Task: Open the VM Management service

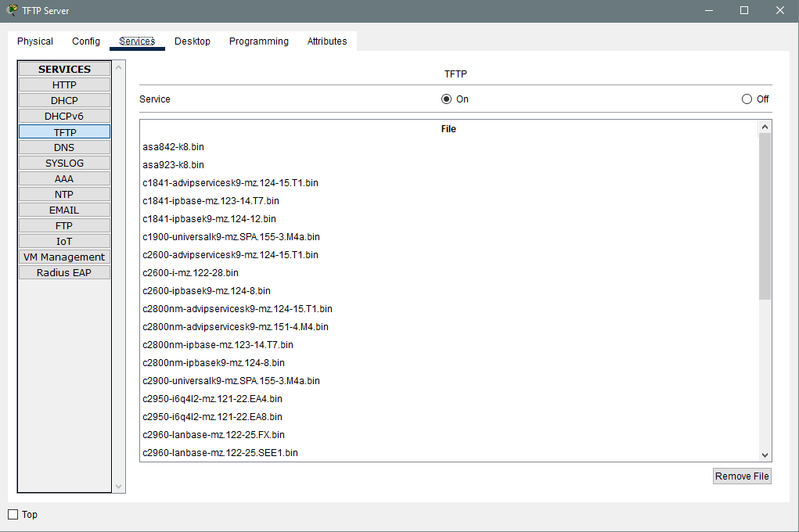Action: (64, 257)
